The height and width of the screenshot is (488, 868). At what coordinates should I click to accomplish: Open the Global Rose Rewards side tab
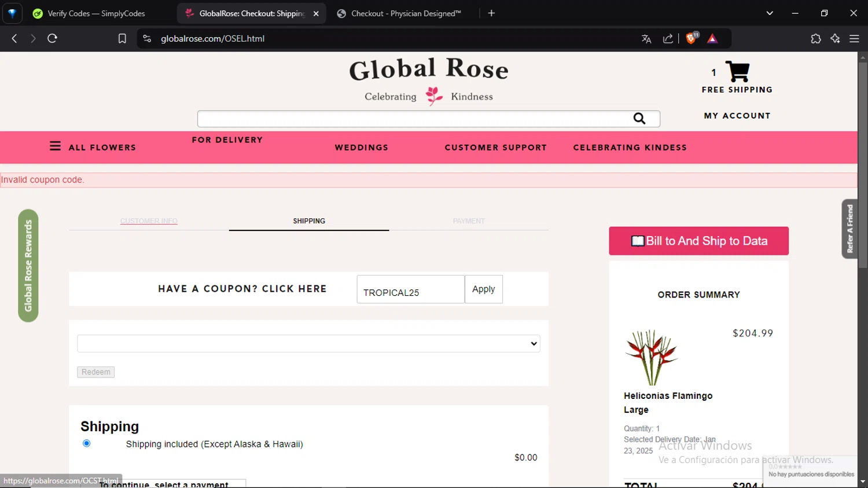(x=28, y=266)
